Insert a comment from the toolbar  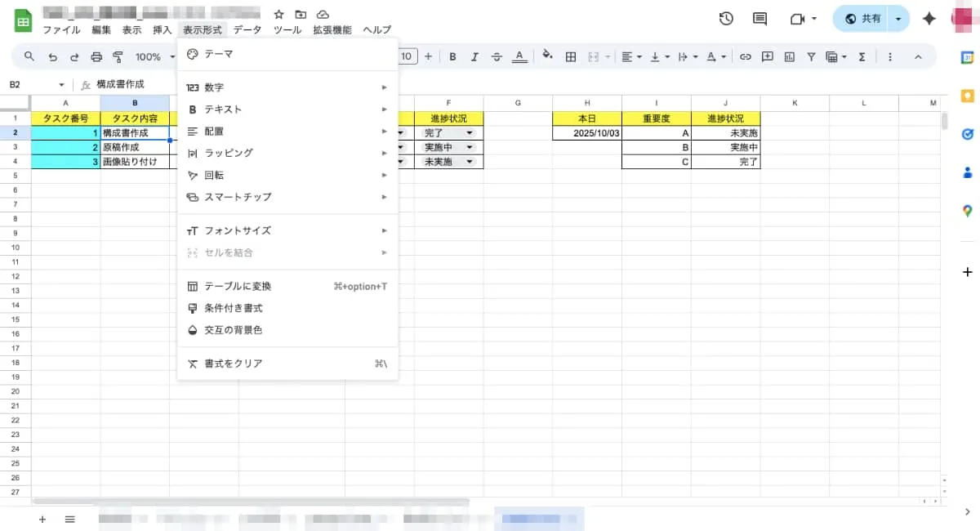pyautogui.click(x=768, y=56)
